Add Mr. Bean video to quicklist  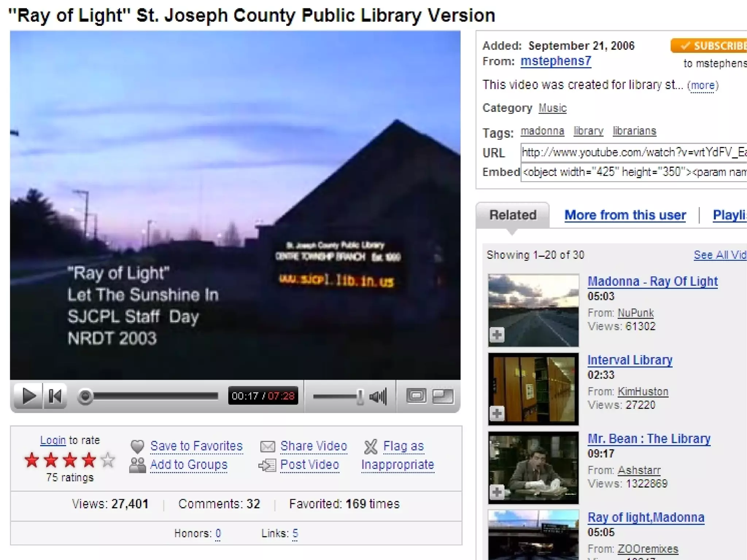497,492
